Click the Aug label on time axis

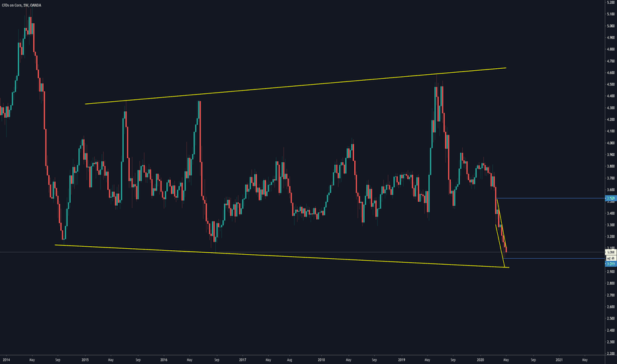(x=289, y=359)
